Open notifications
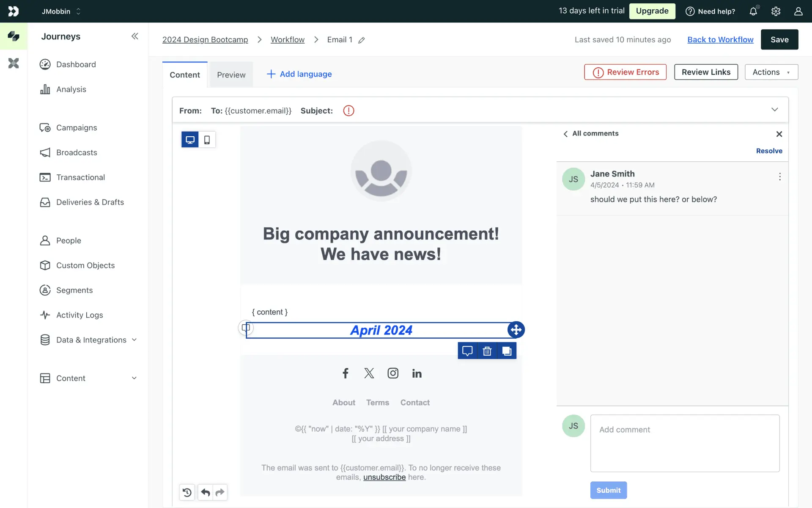 [x=754, y=11]
